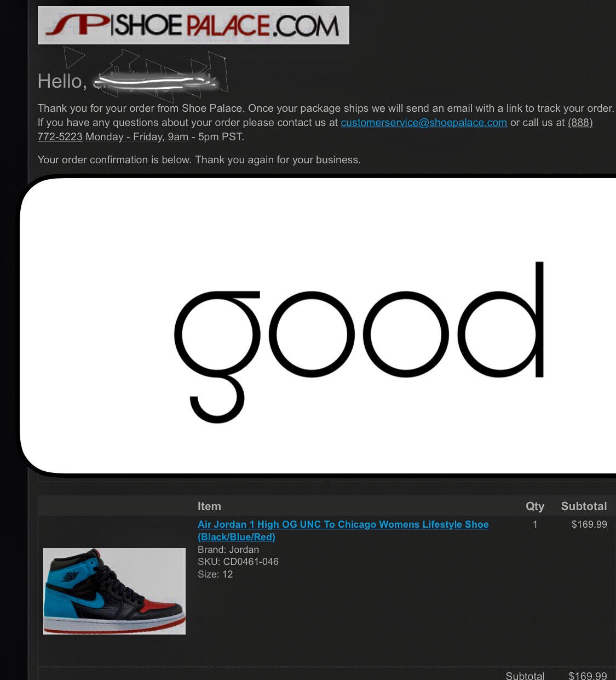Click the Qty column header
This screenshot has width=616, height=680.
535,506
